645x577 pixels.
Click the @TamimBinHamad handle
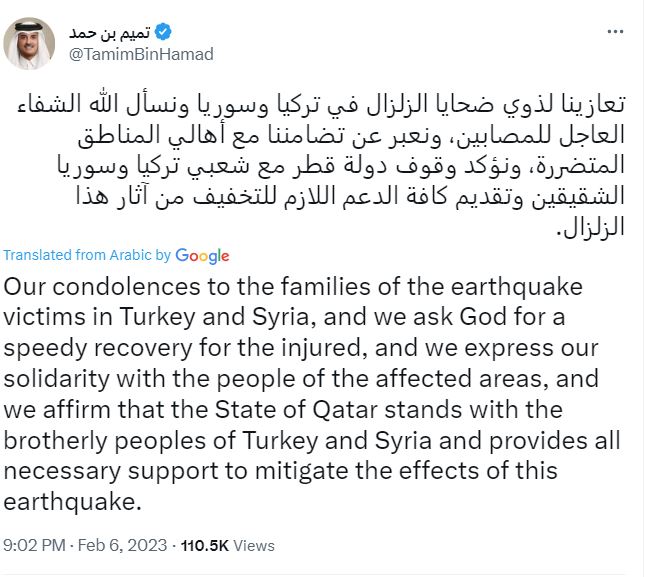pos(141,54)
